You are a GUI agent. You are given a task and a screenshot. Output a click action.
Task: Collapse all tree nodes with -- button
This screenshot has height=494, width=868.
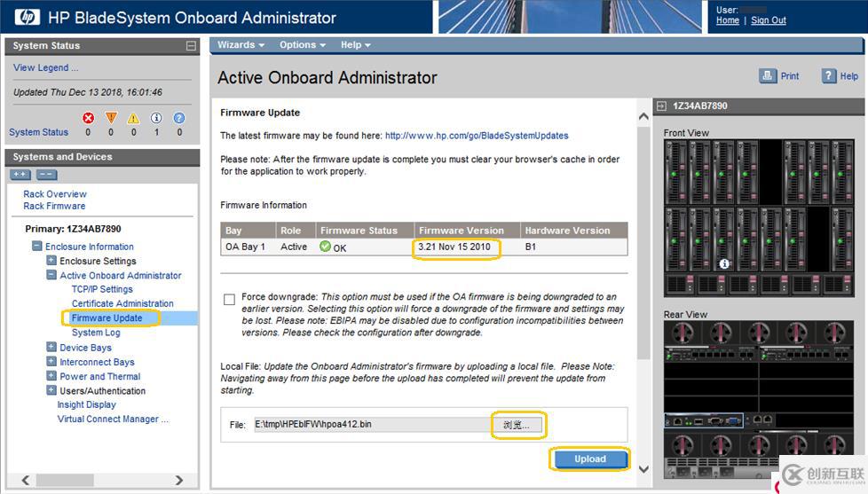click(46, 175)
